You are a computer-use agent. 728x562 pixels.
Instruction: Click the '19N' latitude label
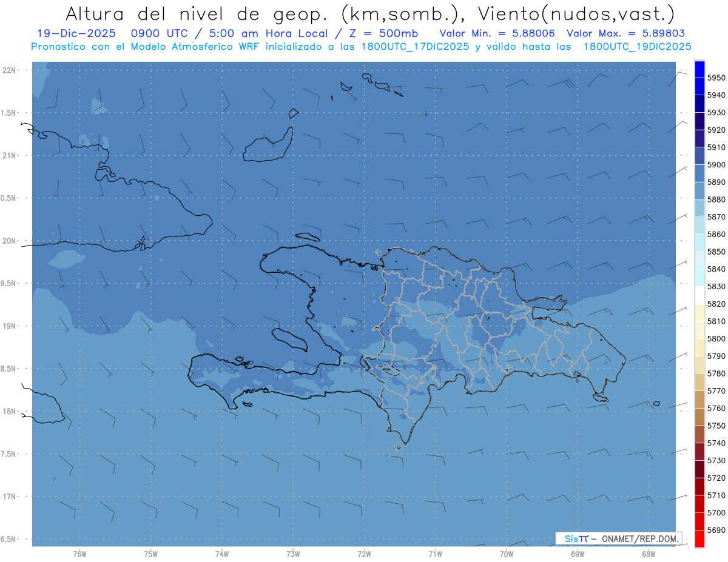[x=9, y=326]
